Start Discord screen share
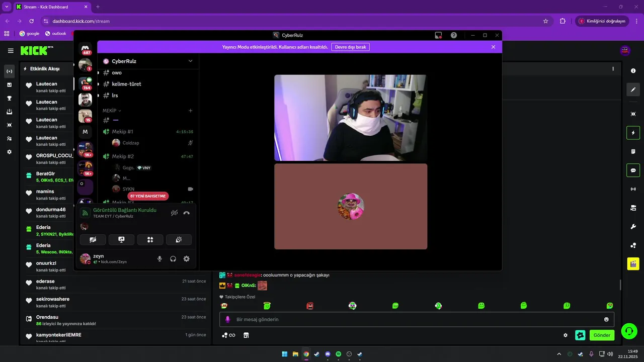 click(x=121, y=240)
